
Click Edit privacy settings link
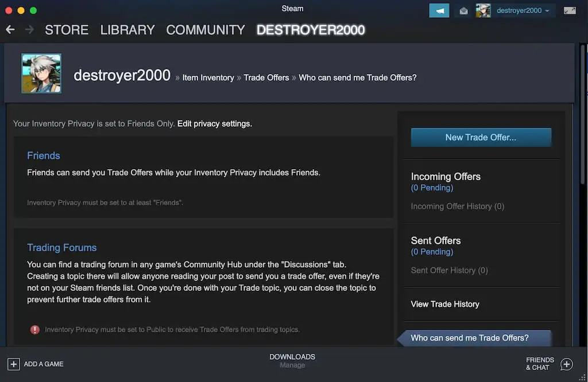(x=215, y=123)
